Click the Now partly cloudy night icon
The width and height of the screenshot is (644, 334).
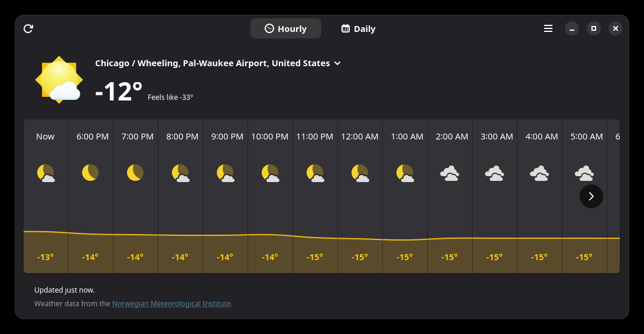tap(45, 173)
